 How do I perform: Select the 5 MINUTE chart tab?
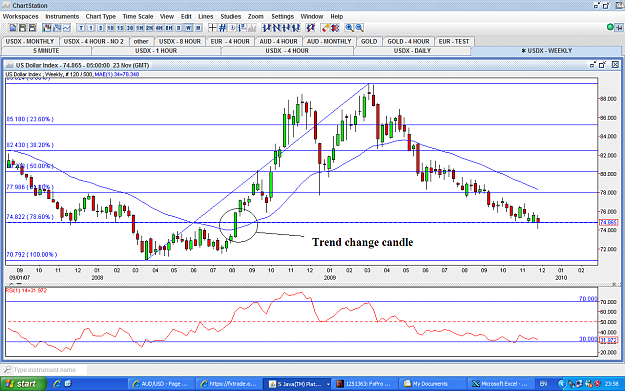click(46, 51)
